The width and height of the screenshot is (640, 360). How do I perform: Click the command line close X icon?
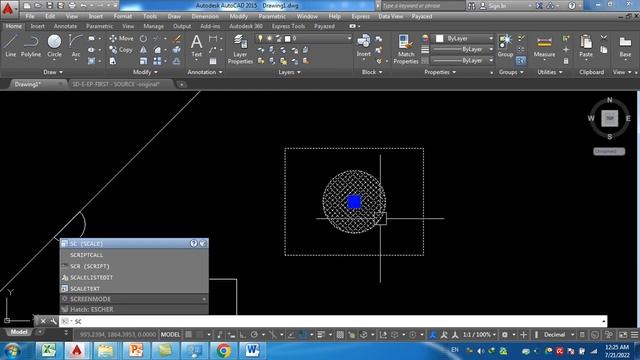tap(43, 321)
